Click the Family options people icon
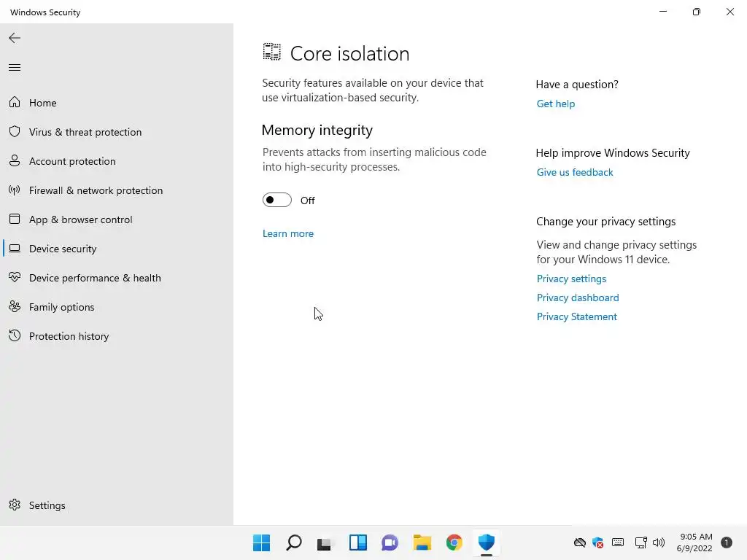Image resolution: width=747 pixels, height=560 pixels. (x=15, y=307)
